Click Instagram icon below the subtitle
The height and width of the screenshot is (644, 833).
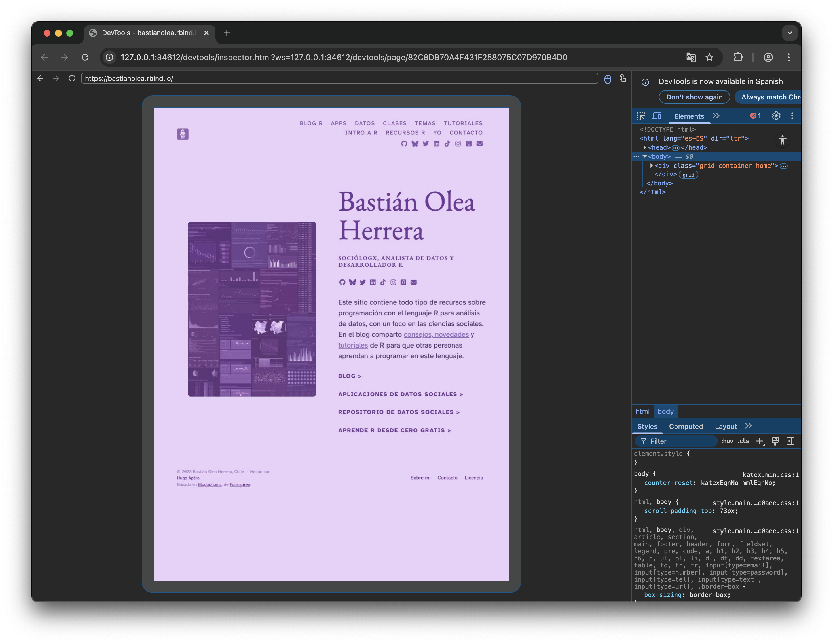(393, 282)
